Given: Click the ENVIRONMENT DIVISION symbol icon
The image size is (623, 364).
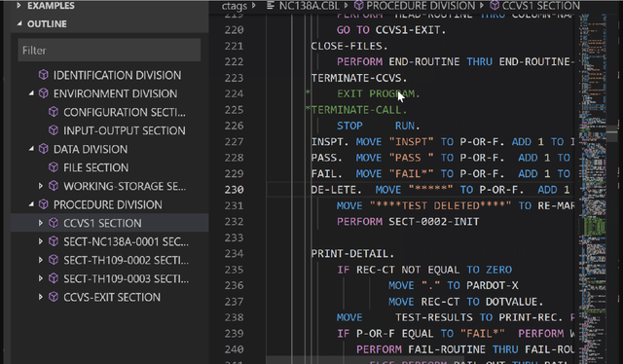Looking at the screenshot, I should (44, 93).
